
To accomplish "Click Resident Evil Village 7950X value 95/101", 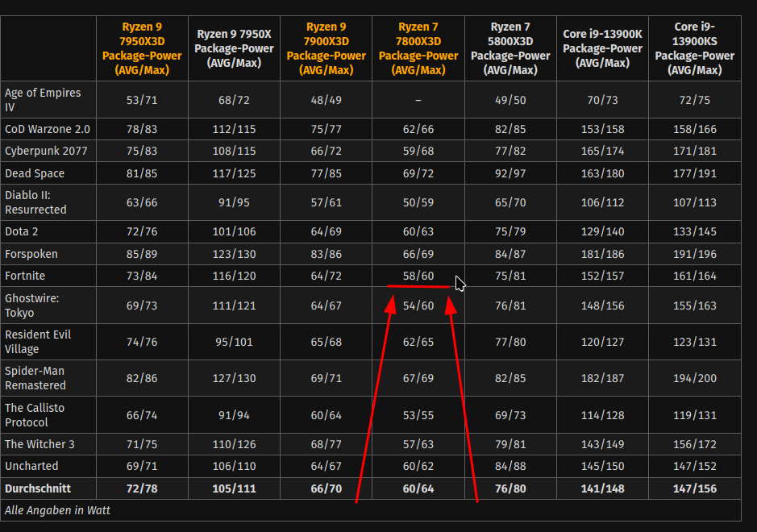I will pyautogui.click(x=234, y=342).
